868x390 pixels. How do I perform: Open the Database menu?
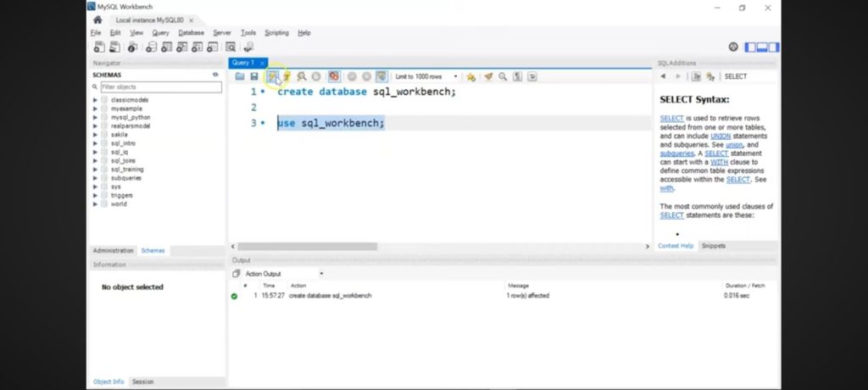191,32
